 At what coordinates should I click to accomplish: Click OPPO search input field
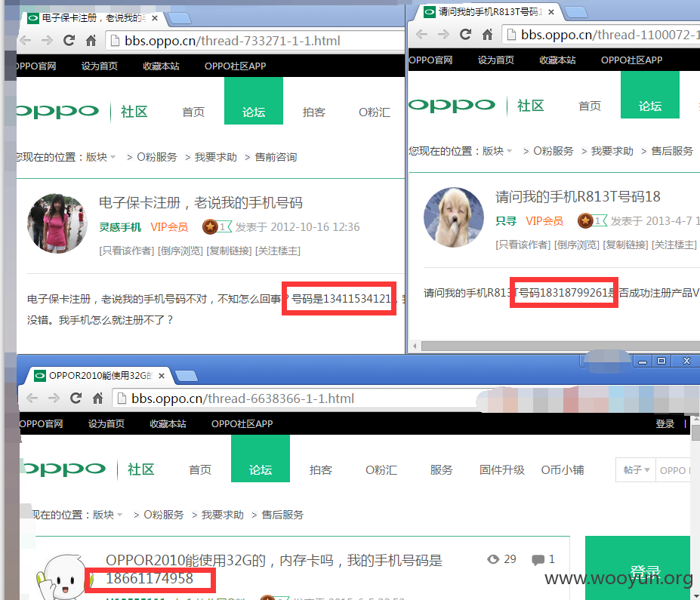[x=674, y=469]
